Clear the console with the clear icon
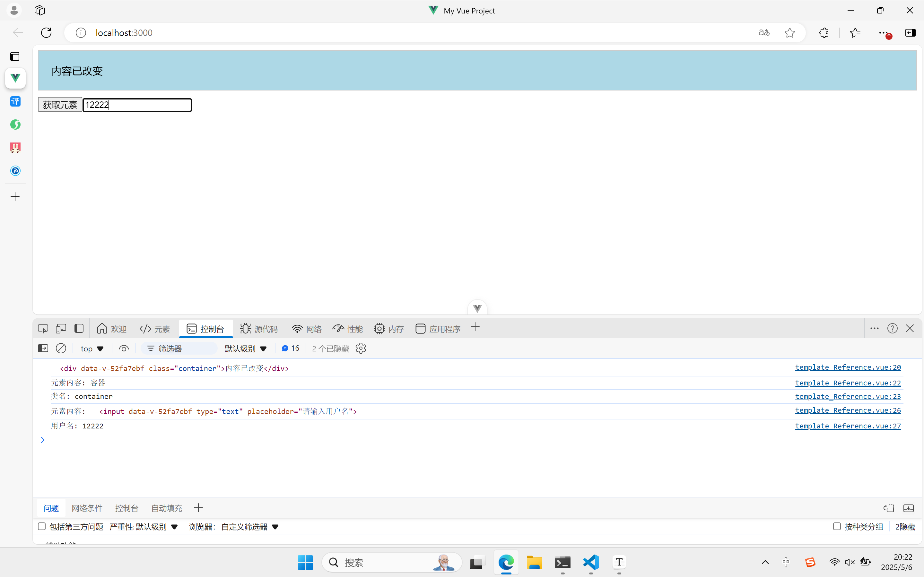 (61, 349)
